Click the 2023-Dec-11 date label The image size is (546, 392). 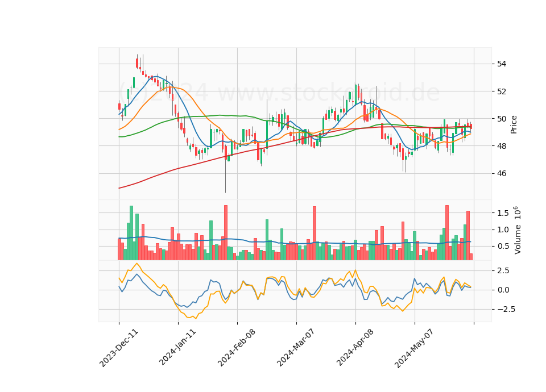coord(119,348)
